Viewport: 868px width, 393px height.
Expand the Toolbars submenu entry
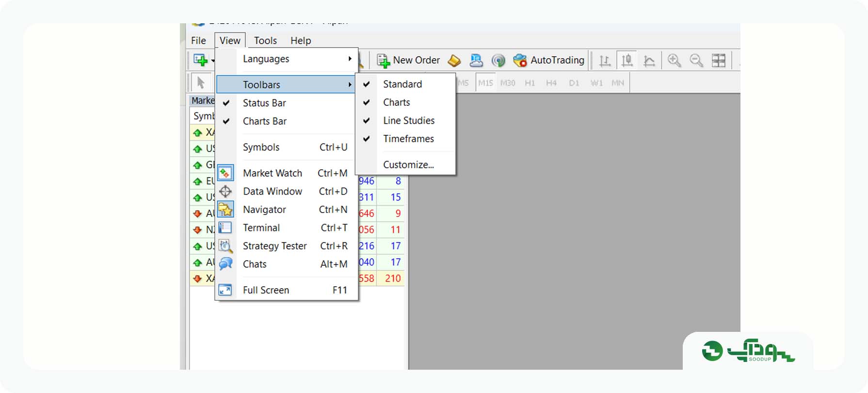(x=286, y=84)
